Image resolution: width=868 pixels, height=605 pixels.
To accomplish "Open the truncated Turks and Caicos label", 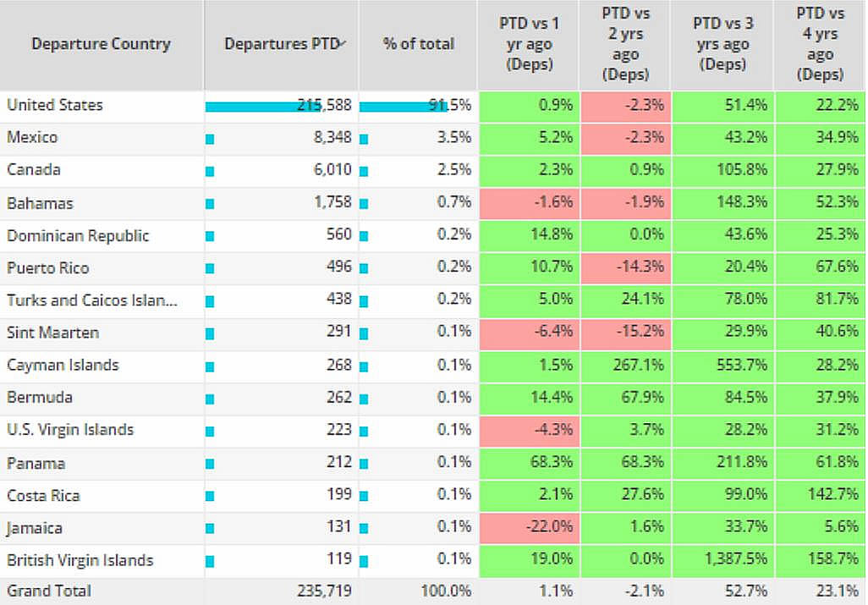I will (92, 300).
